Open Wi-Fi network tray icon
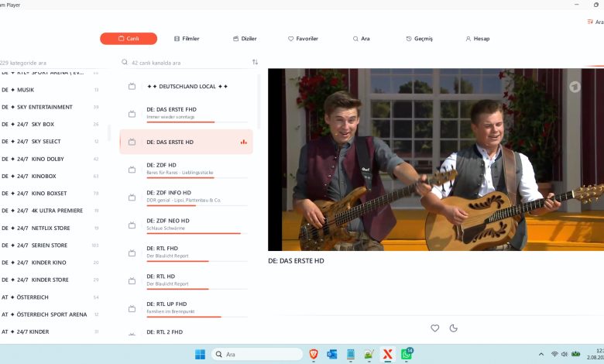 [554, 354]
